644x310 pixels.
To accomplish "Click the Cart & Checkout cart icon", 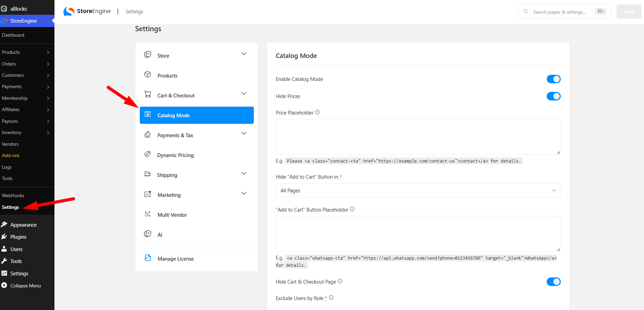I will coord(148,94).
